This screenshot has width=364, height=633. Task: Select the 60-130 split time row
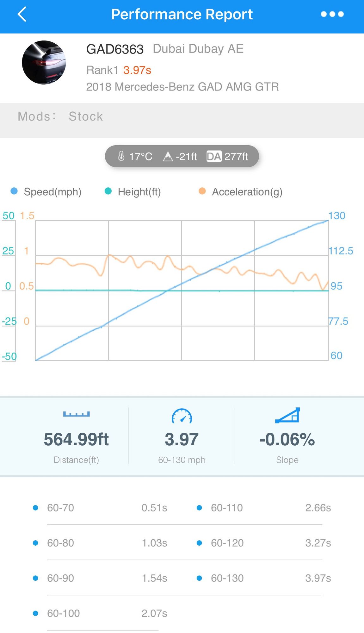[x=264, y=578]
